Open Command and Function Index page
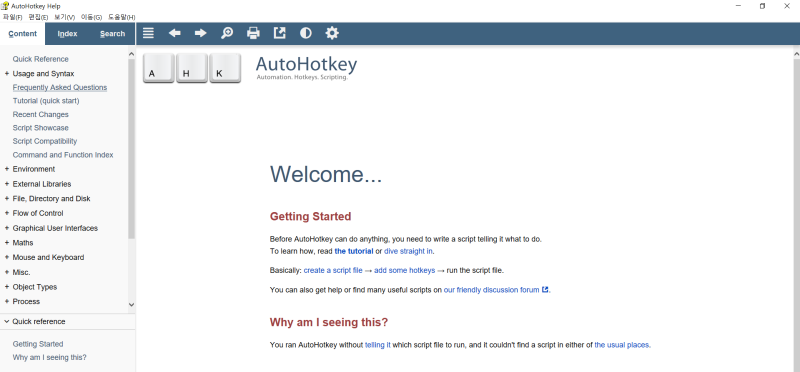 63,155
